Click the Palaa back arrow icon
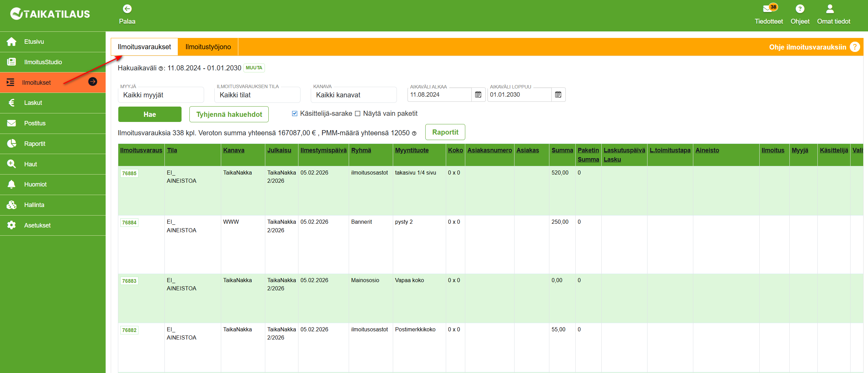Image resolution: width=868 pixels, height=373 pixels. point(127,9)
